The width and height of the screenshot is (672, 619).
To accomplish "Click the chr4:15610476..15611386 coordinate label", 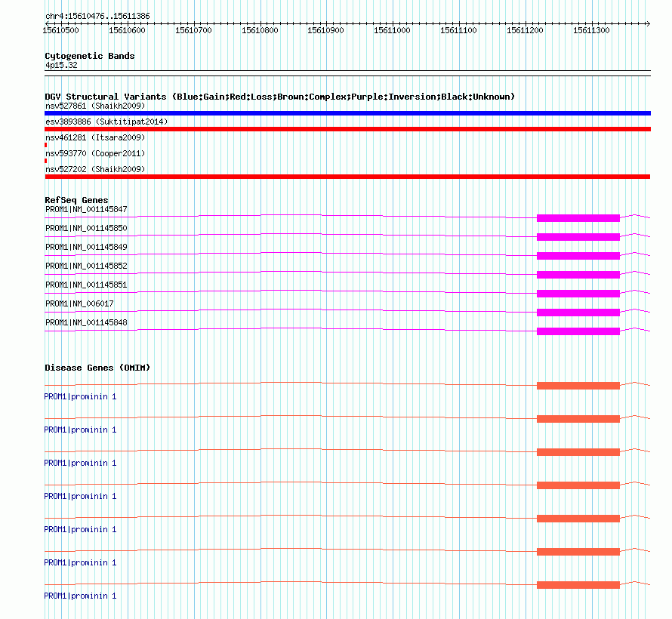I will click(x=97, y=17).
